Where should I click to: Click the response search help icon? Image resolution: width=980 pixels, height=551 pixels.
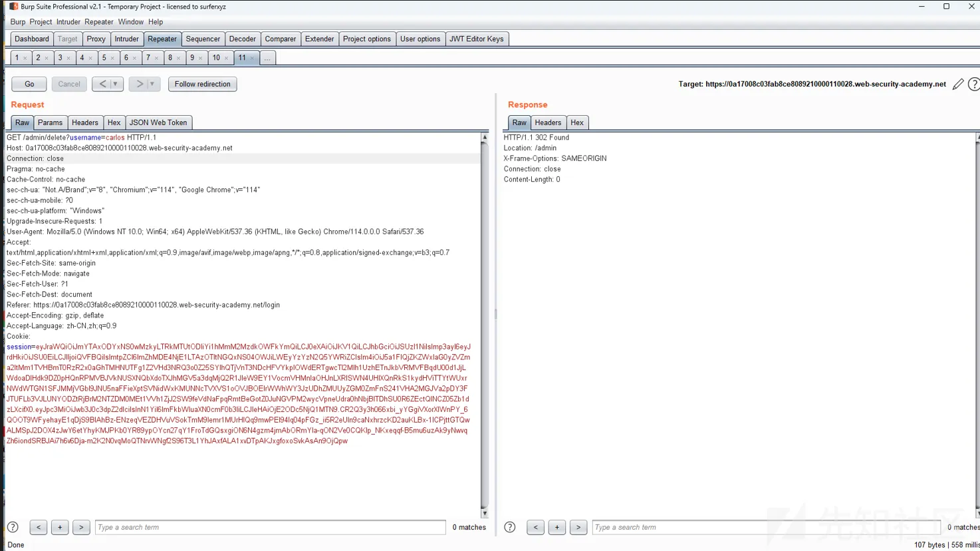(x=510, y=527)
